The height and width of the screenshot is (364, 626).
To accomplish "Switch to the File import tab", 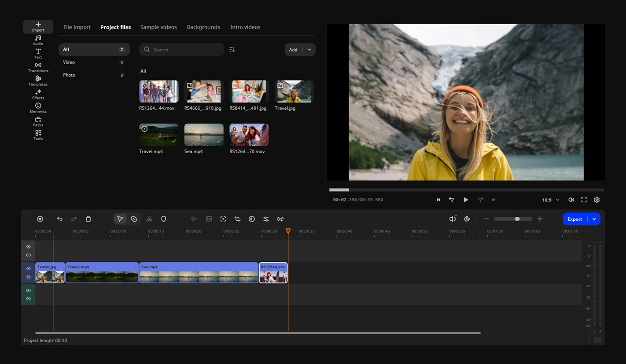I will pos(77,27).
